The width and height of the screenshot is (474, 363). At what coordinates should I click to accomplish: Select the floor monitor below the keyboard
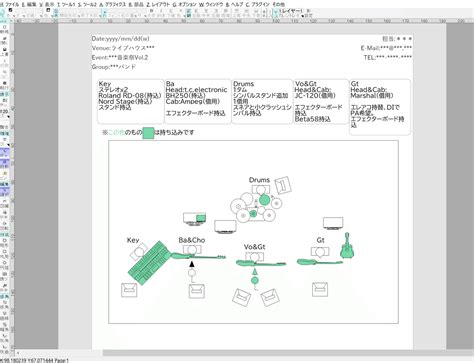129,290
